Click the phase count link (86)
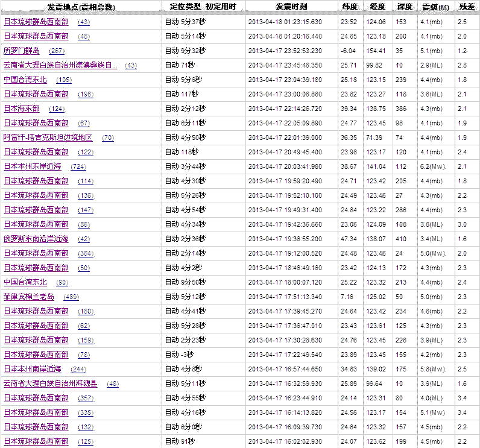The width and height of the screenshot is (480, 448). click(x=84, y=225)
